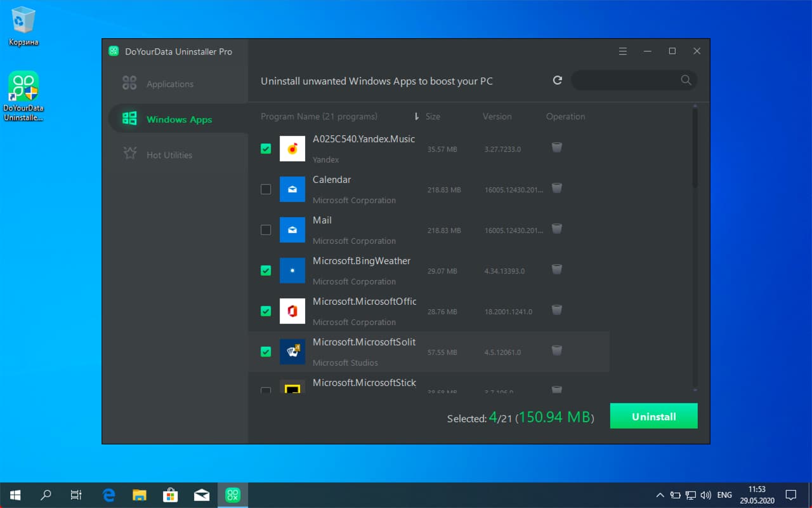
Task: Click the Uninstall button
Action: (x=653, y=417)
